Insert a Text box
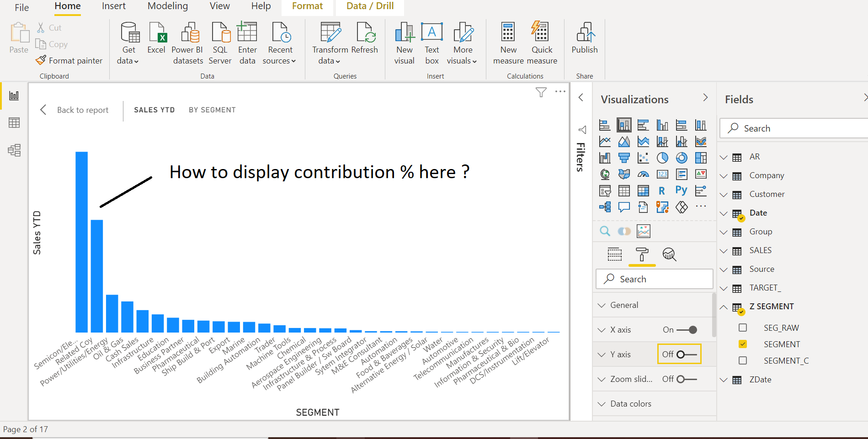This screenshot has height=439, width=868. [432, 43]
